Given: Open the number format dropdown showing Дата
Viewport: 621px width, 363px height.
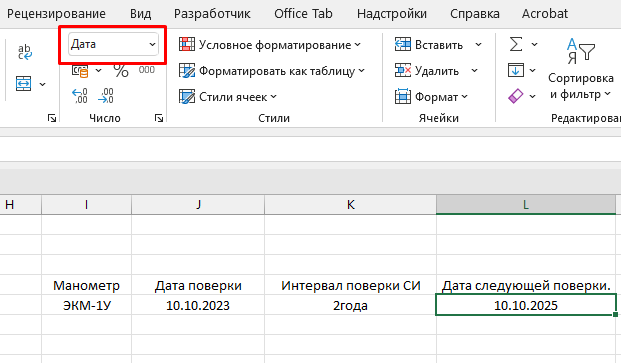Looking at the screenshot, I should [113, 44].
